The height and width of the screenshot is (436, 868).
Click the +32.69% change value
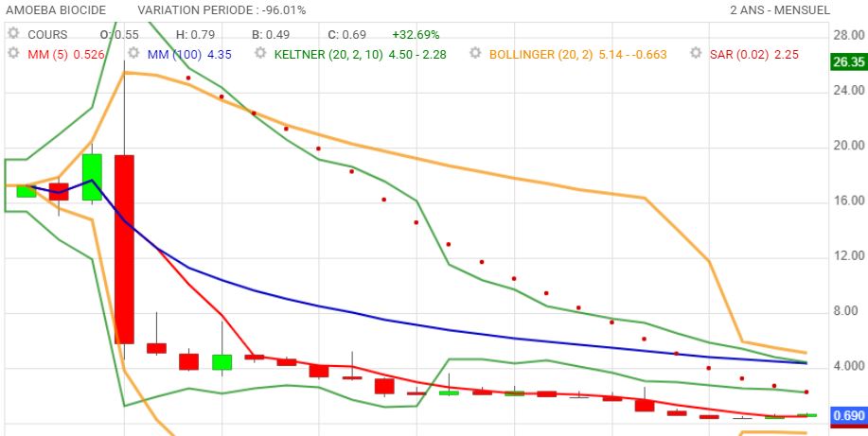(416, 35)
